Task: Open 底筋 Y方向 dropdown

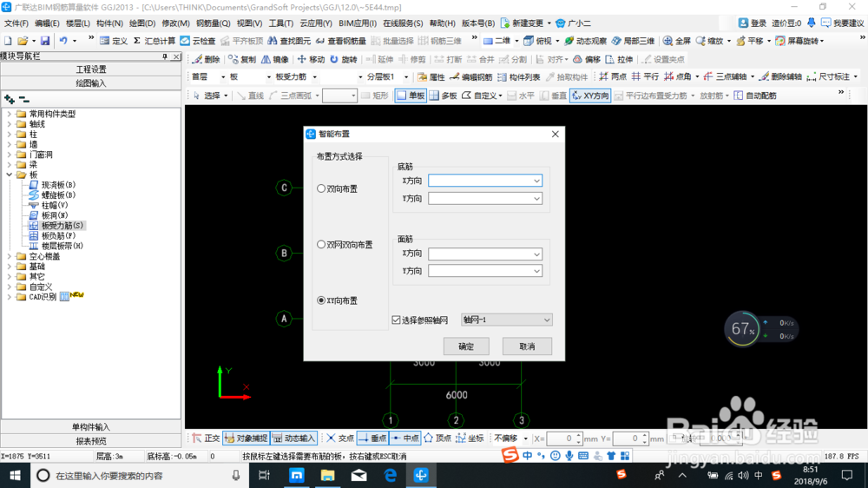Action: pyautogui.click(x=536, y=198)
